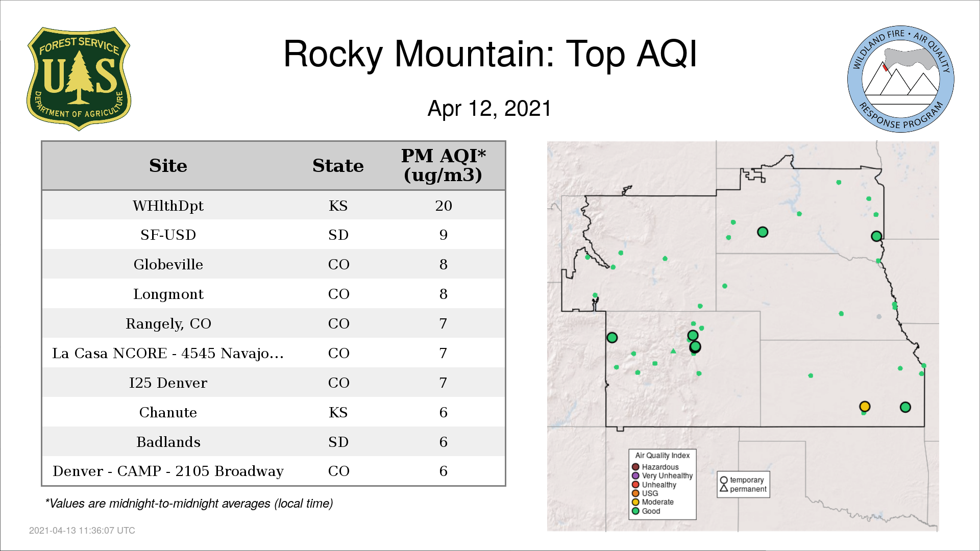Select 'Denver - CAMP - 2105 Broadway' cell
This screenshot has height=551, width=980.
pos(168,471)
